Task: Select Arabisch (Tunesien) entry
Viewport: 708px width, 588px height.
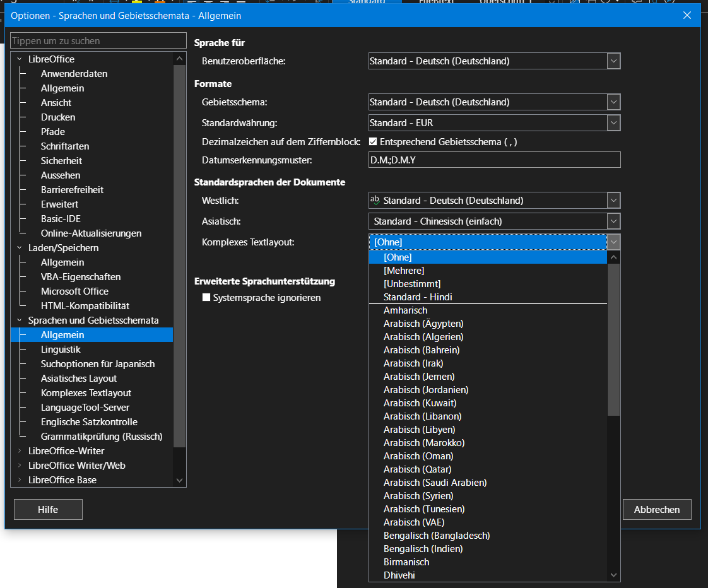Action: (x=488, y=509)
